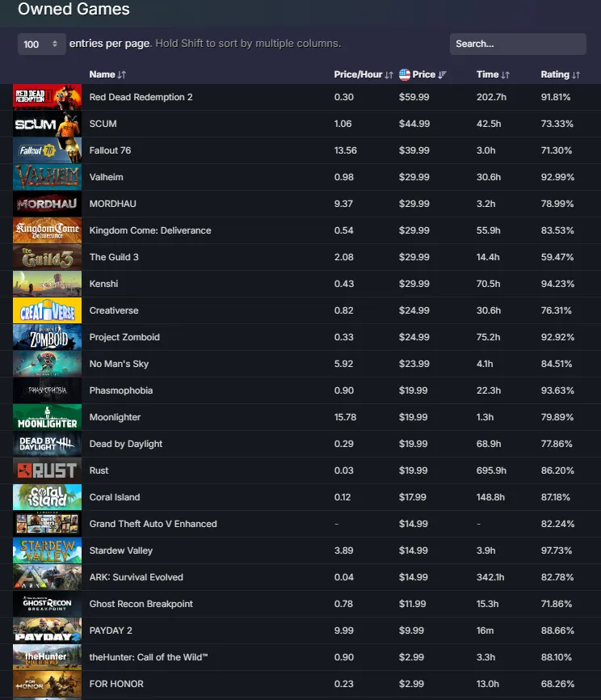Click the Valheim game thumbnail
The height and width of the screenshot is (700, 601).
48,177
